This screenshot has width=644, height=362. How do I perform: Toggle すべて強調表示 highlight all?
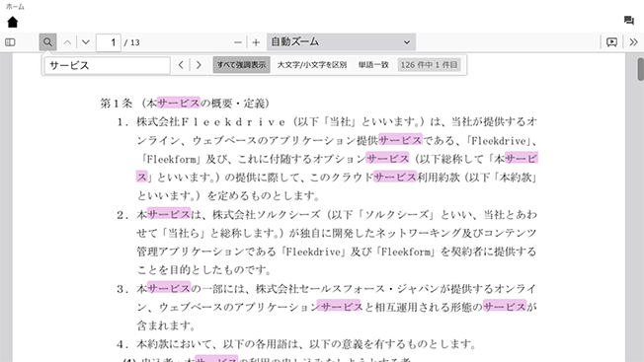(241, 65)
